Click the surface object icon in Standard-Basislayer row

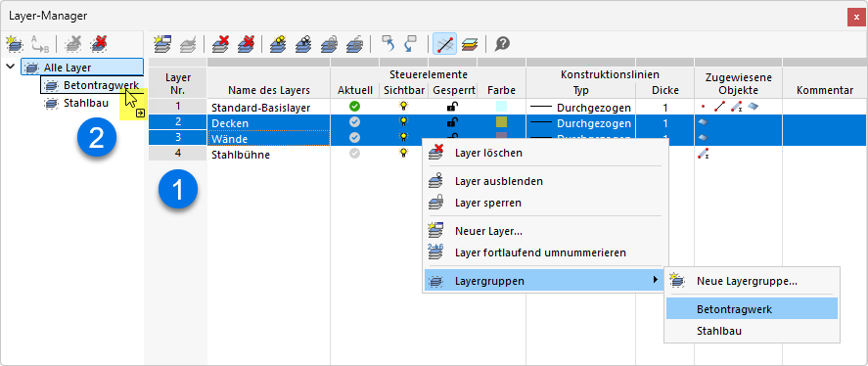(x=753, y=106)
